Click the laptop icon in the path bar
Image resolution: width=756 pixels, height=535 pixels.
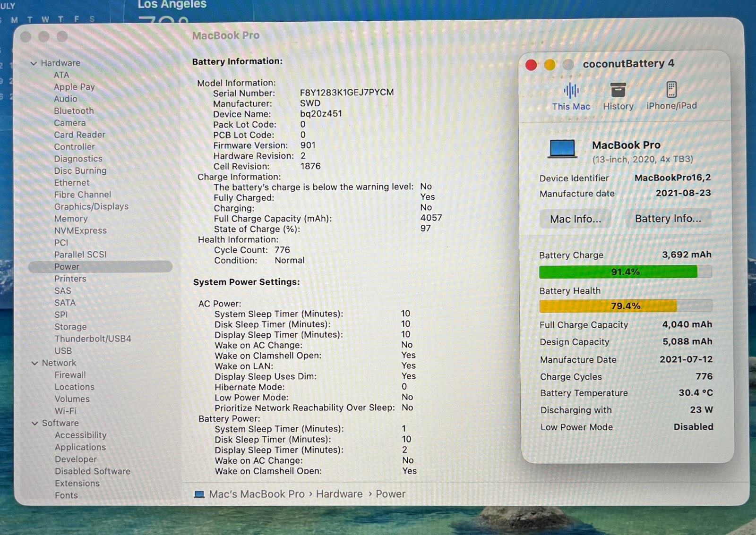199,494
